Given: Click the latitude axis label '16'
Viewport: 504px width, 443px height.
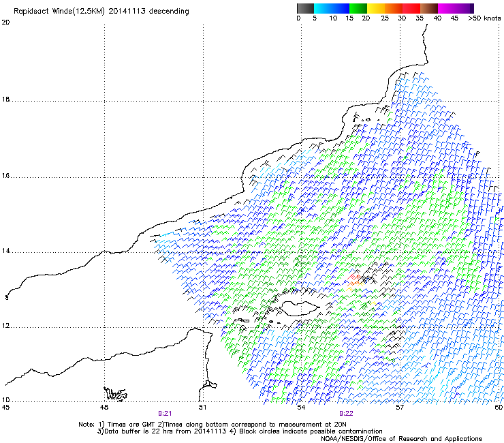Looking at the screenshot, I should [x=5, y=176].
